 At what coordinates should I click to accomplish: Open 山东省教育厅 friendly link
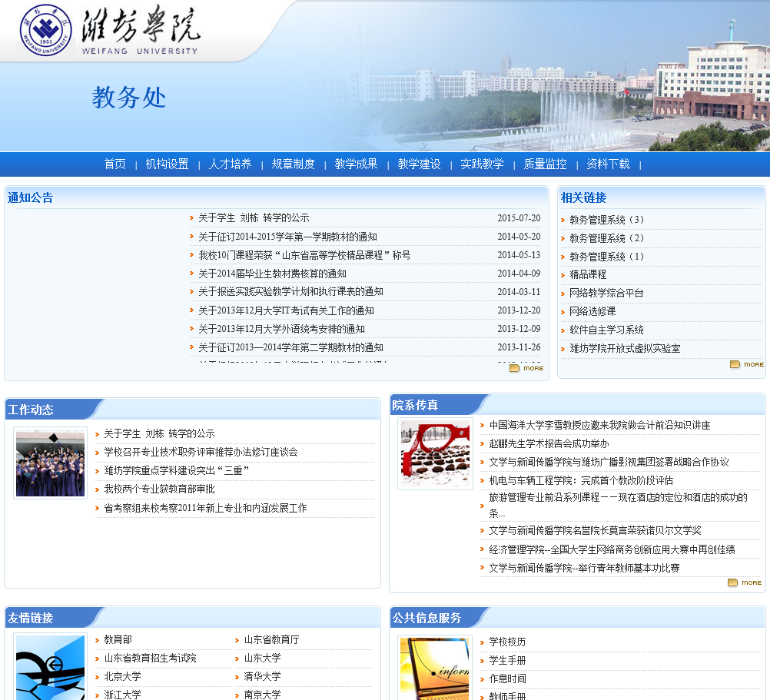(x=271, y=639)
